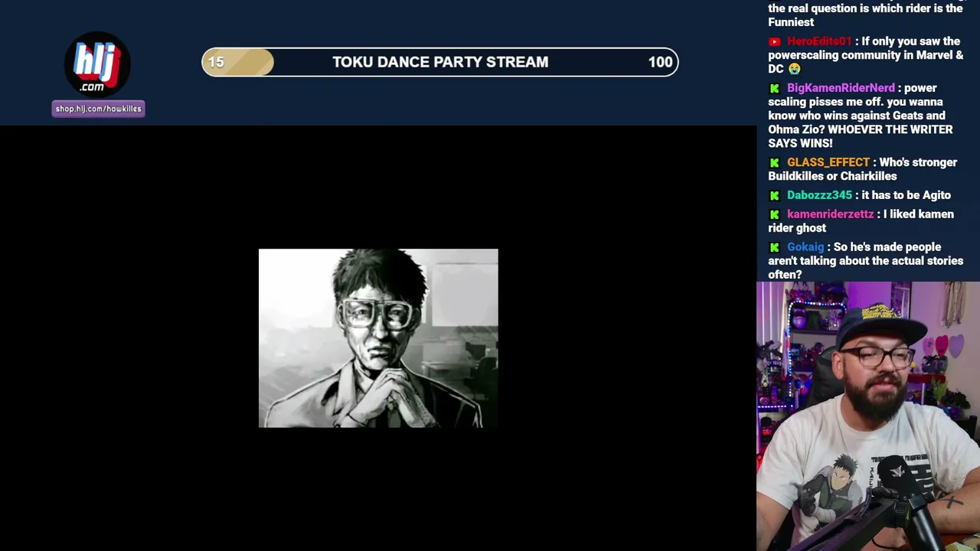Click the Kick icon beside GLASS_EFFECT

[x=775, y=163]
